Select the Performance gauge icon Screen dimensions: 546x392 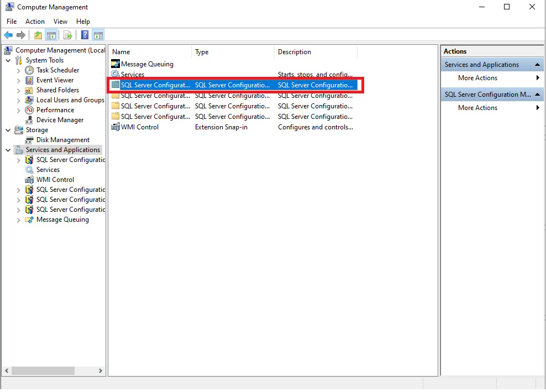point(29,110)
